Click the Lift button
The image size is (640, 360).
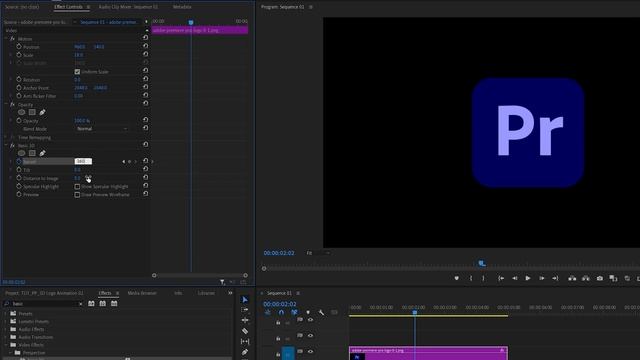point(572,278)
